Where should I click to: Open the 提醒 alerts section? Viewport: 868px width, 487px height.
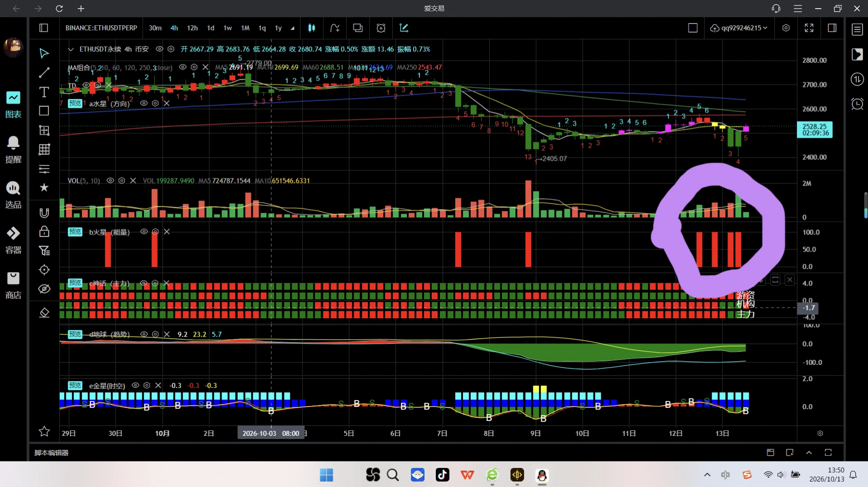tap(13, 150)
